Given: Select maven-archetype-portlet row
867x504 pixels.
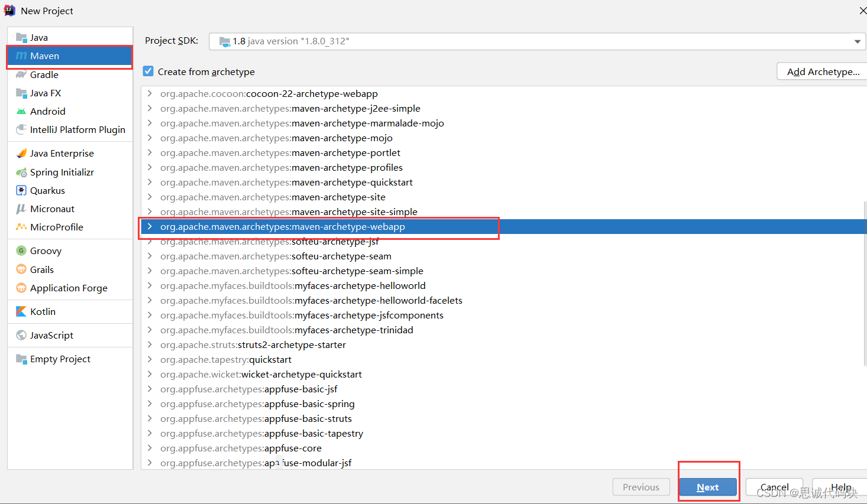Looking at the screenshot, I should (x=504, y=152).
